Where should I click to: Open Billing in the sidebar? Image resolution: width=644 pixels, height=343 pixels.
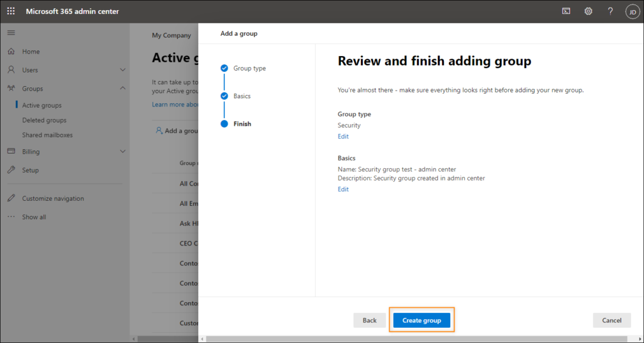(31, 152)
